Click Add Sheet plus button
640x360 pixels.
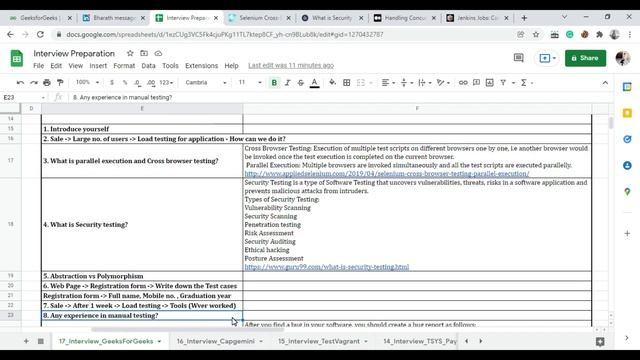click(x=26, y=341)
